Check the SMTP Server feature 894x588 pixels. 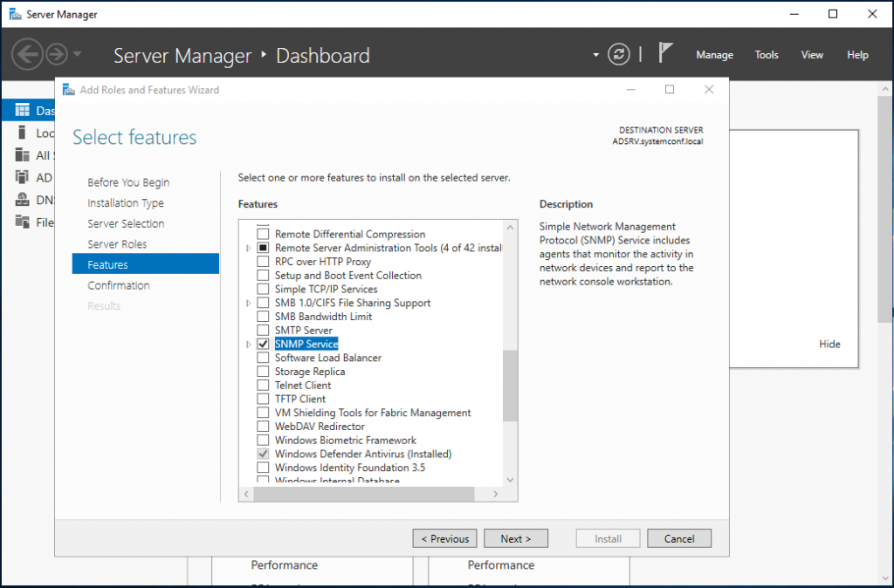click(x=263, y=330)
